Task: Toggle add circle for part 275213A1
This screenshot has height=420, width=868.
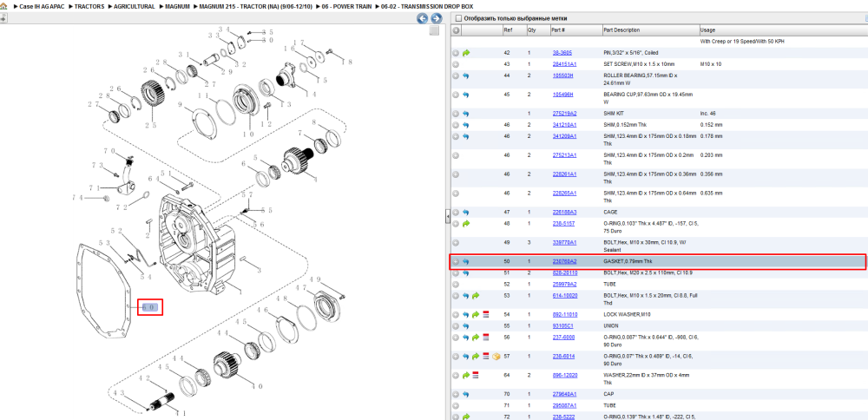Action: click(x=457, y=155)
